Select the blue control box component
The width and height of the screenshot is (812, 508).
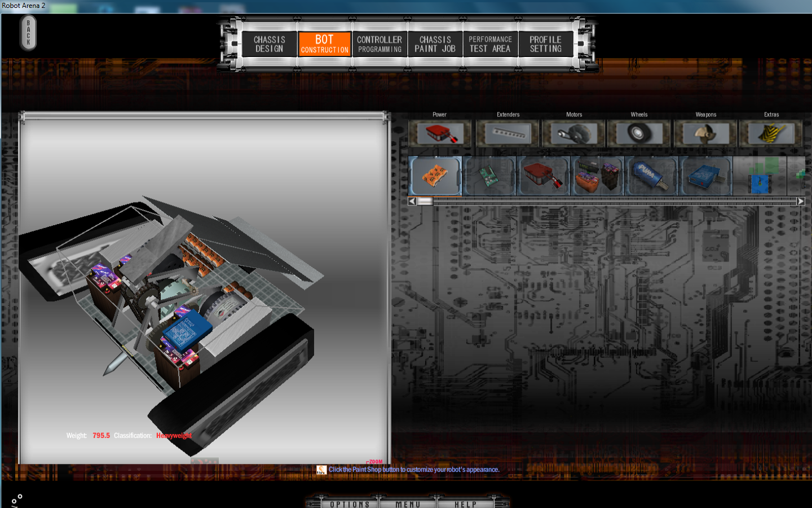tap(705, 176)
